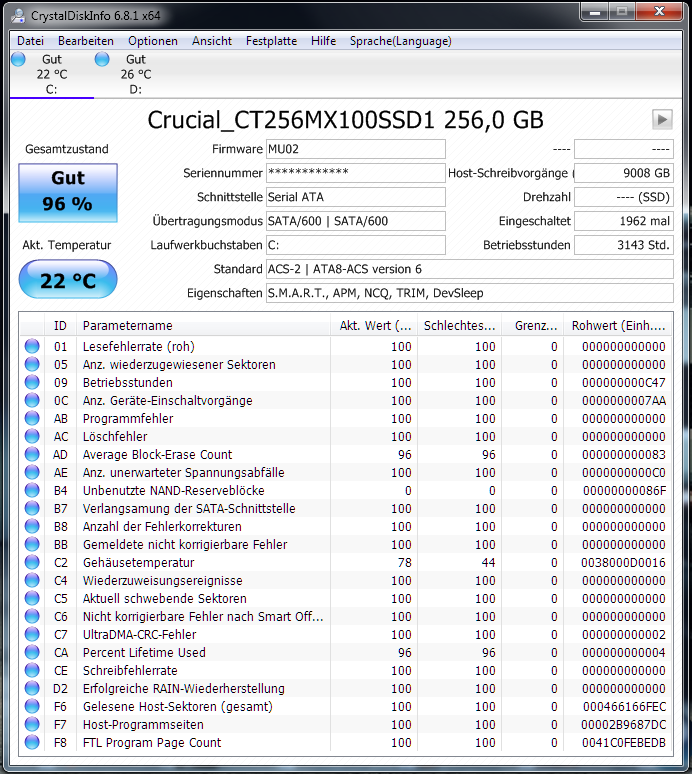
Task: Click status orb of Aktuell schwebende Sektoren row
Action: click(32, 598)
